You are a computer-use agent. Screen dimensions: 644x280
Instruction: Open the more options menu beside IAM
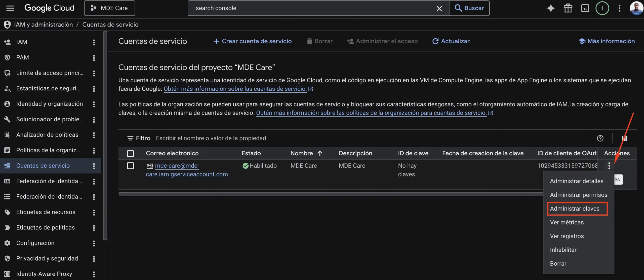(x=94, y=42)
